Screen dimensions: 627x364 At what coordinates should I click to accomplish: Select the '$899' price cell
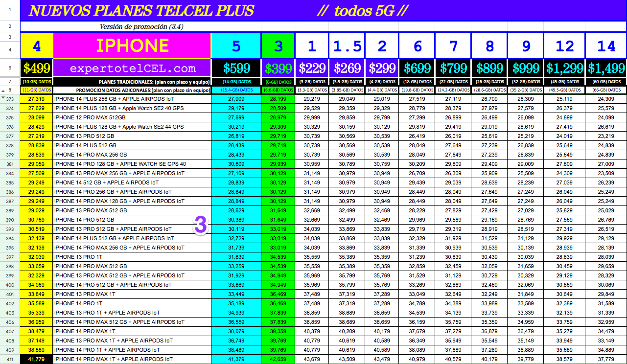point(489,68)
